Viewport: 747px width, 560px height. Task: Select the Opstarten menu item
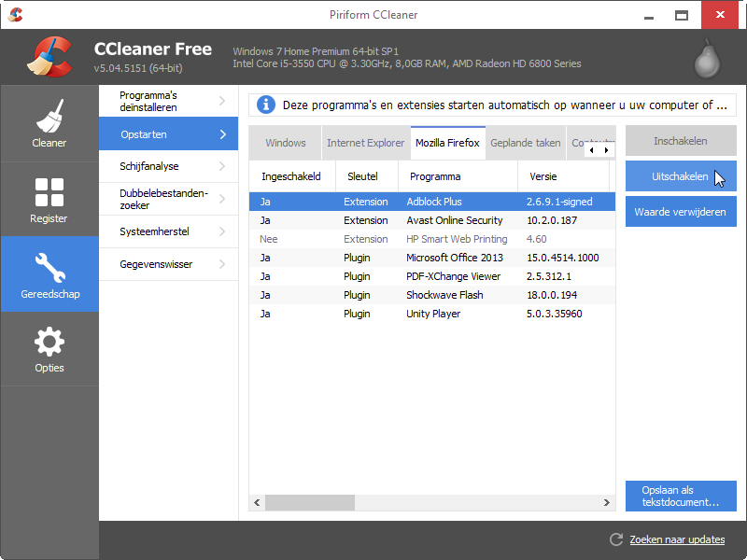click(169, 133)
